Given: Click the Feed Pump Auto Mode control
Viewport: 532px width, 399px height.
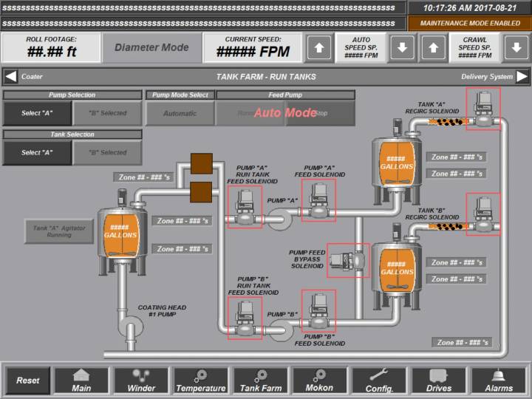Looking at the screenshot, I should pos(285,113).
